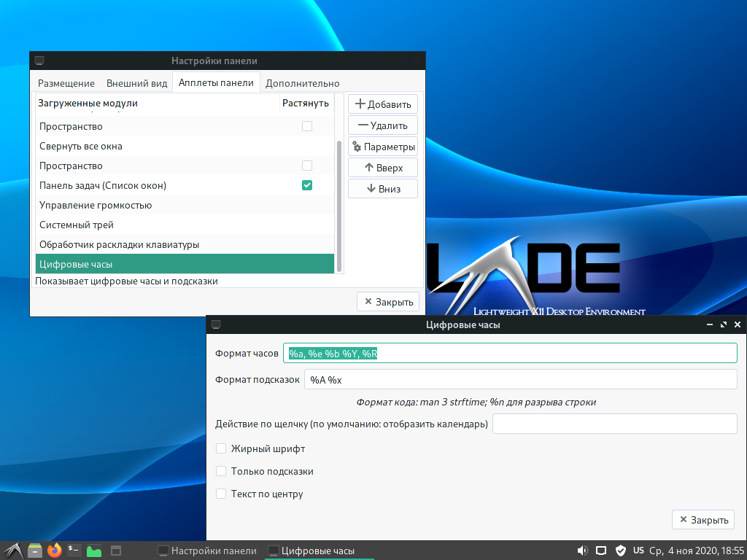Screen dimensions: 747x560
Task: Click the shield icon in system tray
Action: [x=621, y=551]
